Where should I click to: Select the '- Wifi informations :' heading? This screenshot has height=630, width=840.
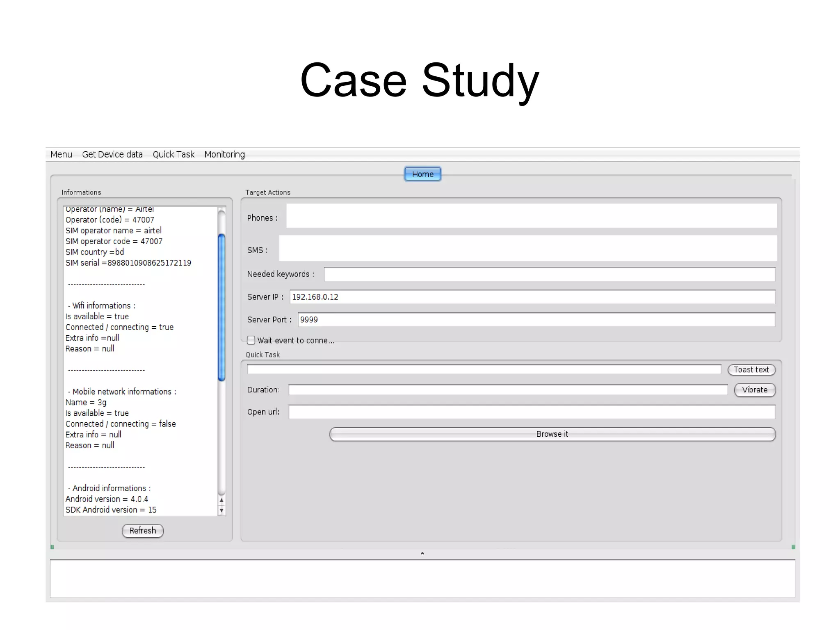101,306
